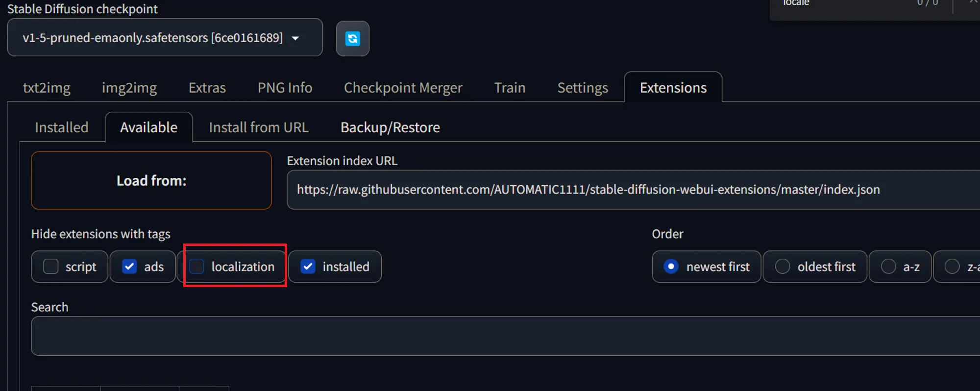This screenshot has height=391, width=980.
Task: Click the extension Search text box
Action: point(505,336)
